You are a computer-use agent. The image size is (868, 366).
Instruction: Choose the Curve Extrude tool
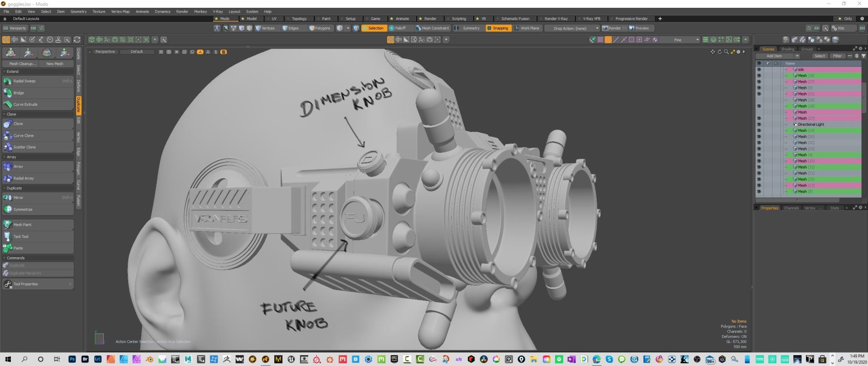[x=38, y=105]
